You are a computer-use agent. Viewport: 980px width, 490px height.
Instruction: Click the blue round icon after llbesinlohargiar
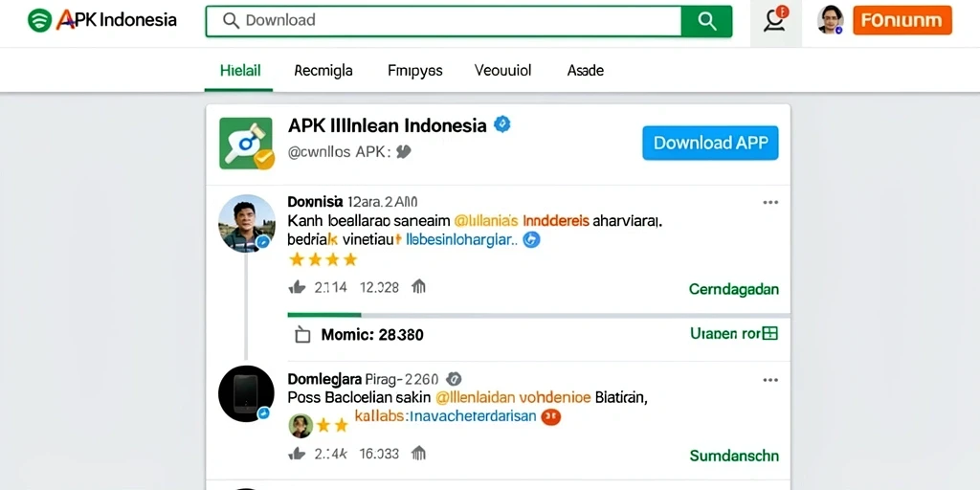530,239
